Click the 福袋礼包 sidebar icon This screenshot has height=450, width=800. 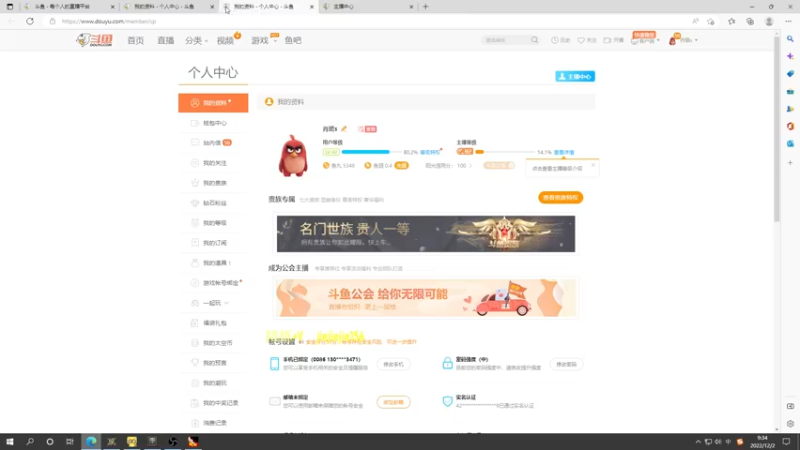coord(195,323)
